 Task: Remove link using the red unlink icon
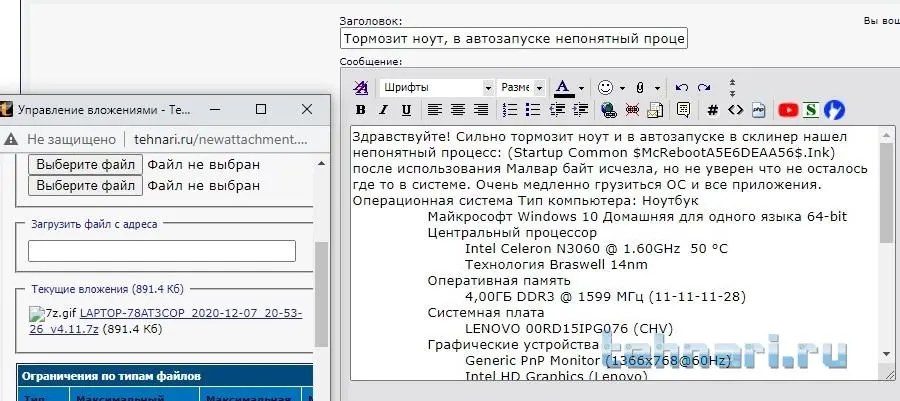632,110
